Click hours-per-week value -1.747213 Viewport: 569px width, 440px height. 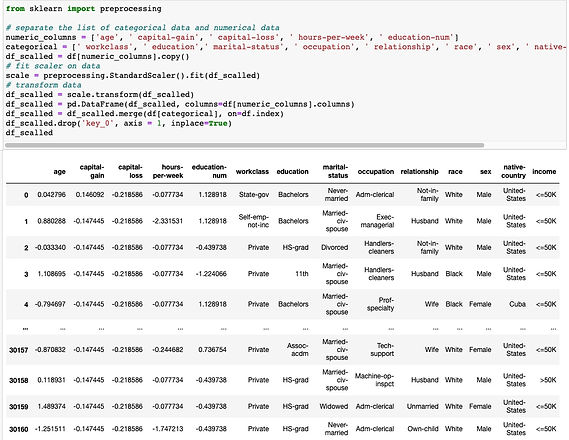tap(168, 429)
